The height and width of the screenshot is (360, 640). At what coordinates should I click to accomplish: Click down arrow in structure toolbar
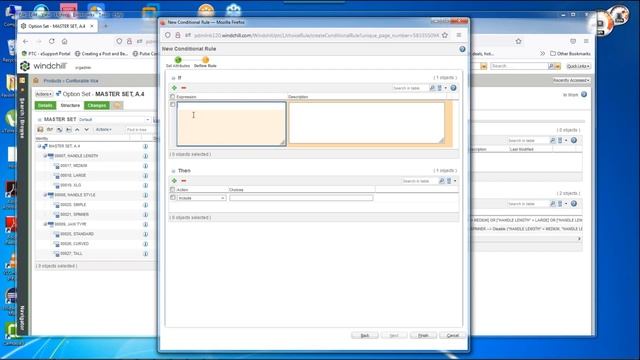[87, 129]
